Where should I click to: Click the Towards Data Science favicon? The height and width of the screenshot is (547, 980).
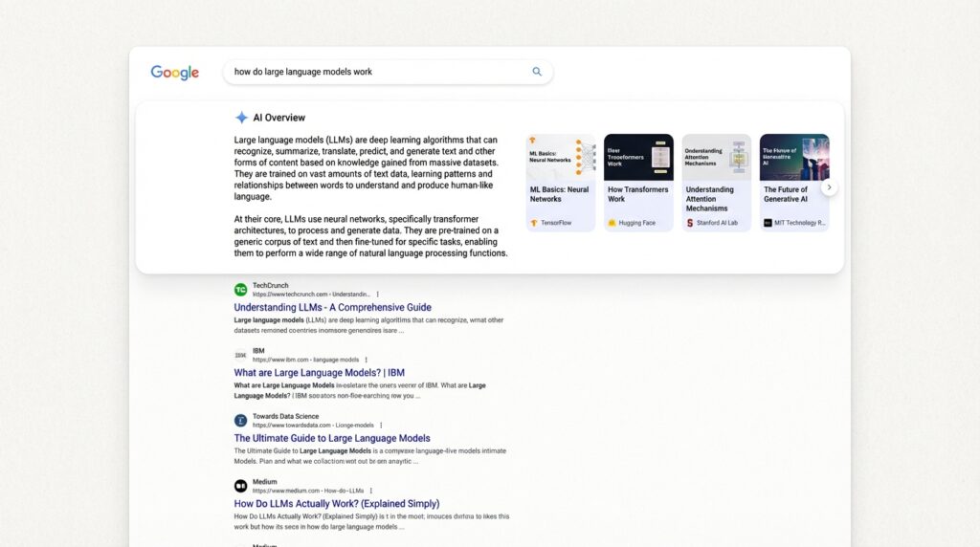tap(241, 421)
